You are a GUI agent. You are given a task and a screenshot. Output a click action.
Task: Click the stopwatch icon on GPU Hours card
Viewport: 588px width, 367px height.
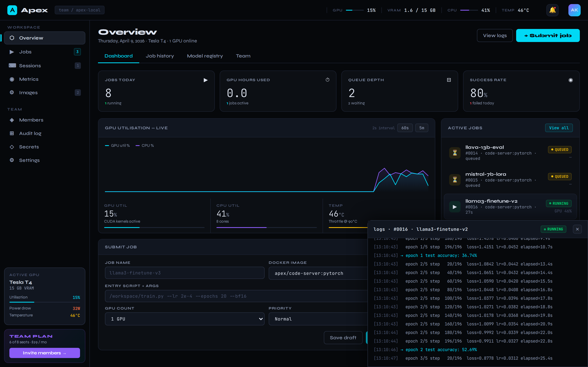tap(327, 80)
